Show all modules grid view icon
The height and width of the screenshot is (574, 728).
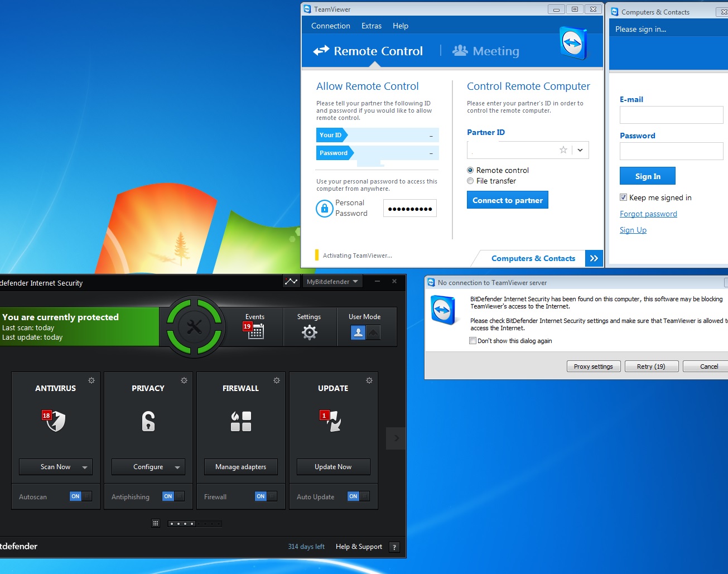click(x=156, y=523)
